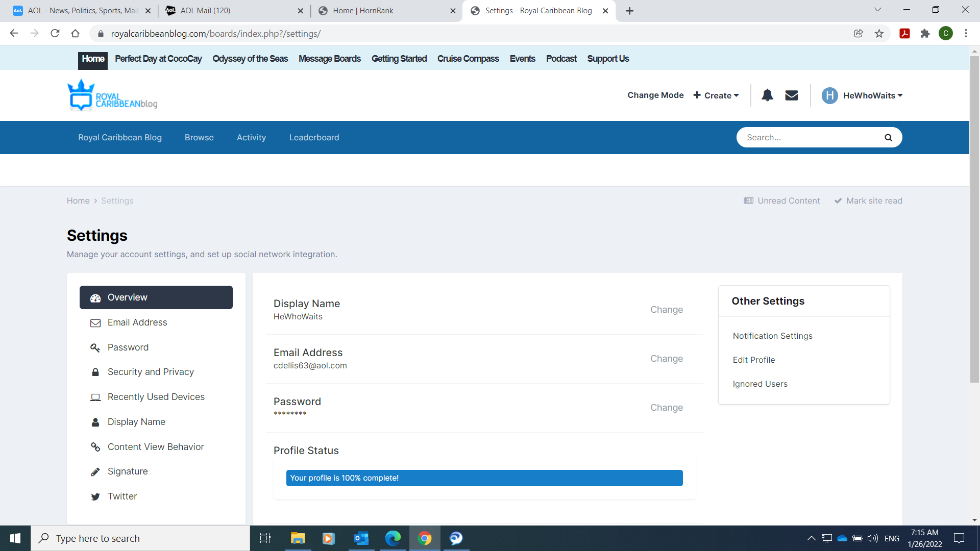Click the profile completion progress bar
Viewport: 980px width, 551px height.
[x=484, y=478]
